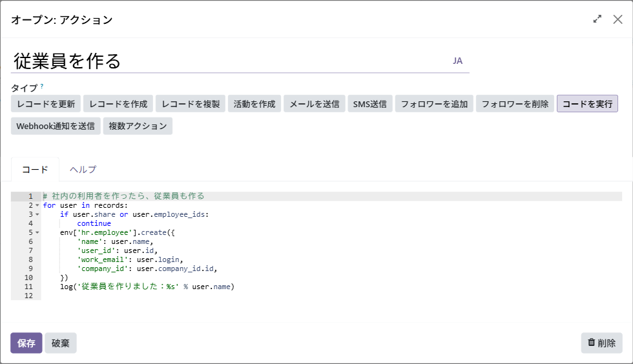Switch to the ヘルプ tab
This screenshot has height=364, width=633.
pos(83,170)
